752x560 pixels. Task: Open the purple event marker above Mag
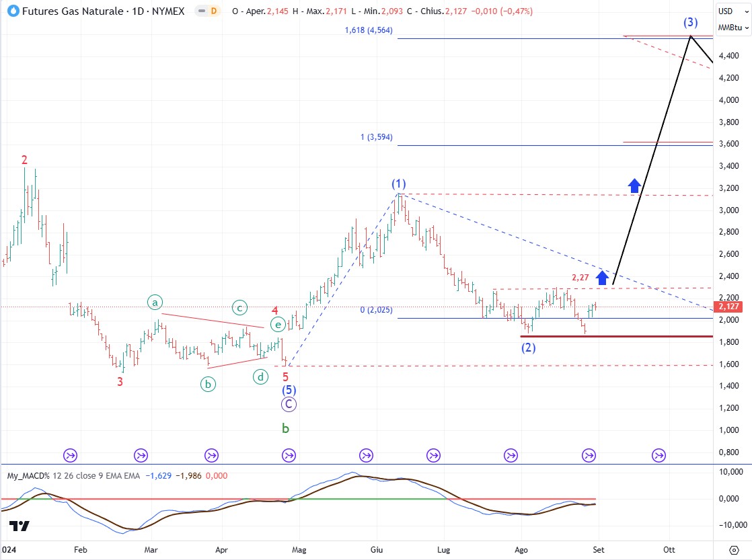click(x=289, y=455)
